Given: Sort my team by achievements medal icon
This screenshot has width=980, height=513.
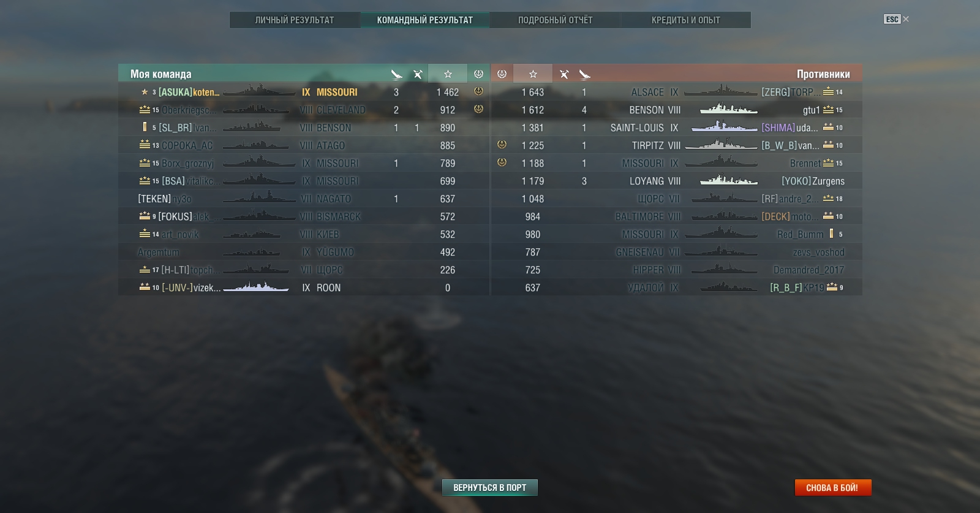Looking at the screenshot, I should 478,74.
